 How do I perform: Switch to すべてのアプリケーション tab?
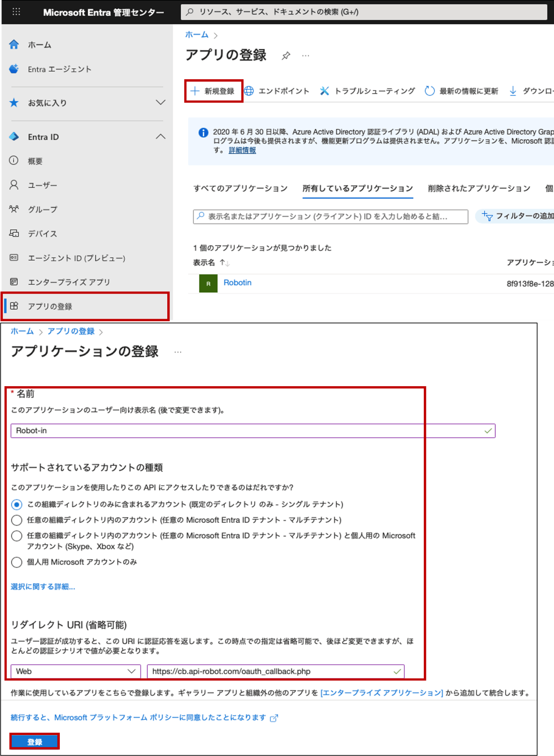240,188
